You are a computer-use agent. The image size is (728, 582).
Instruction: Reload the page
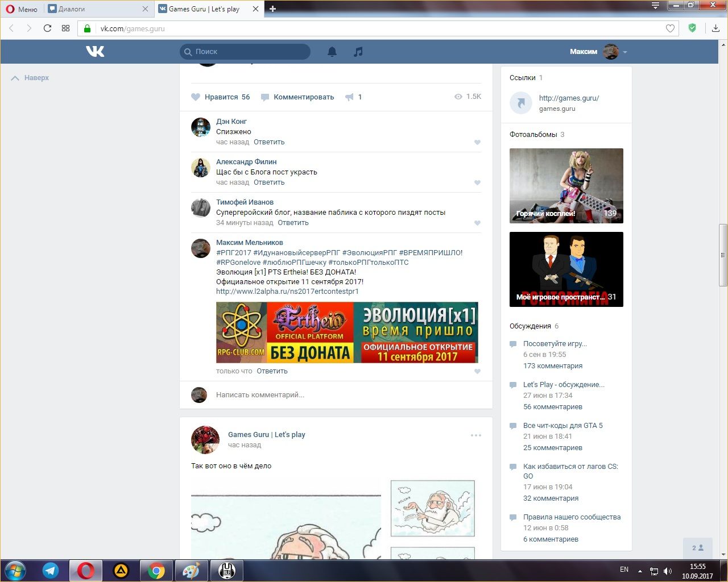pos(47,28)
